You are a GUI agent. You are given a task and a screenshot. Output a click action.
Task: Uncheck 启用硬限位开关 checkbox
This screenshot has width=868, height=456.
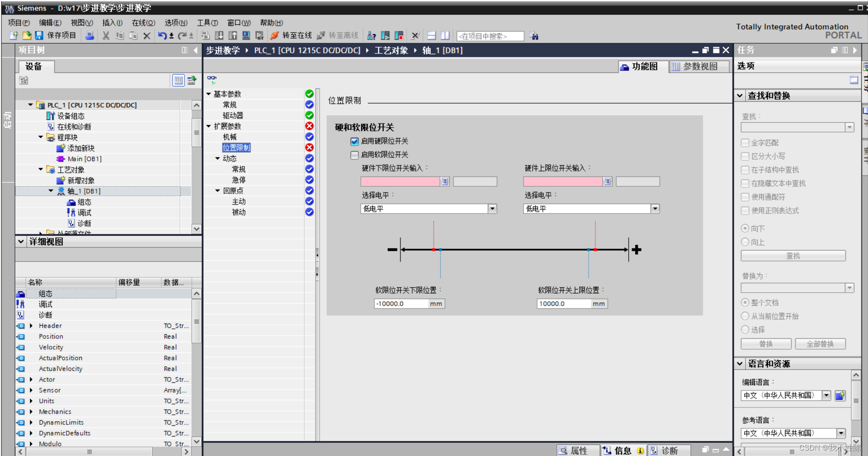(354, 141)
